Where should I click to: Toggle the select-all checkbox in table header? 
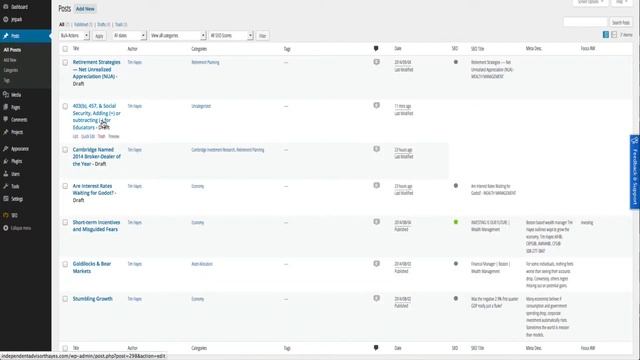(x=65, y=49)
